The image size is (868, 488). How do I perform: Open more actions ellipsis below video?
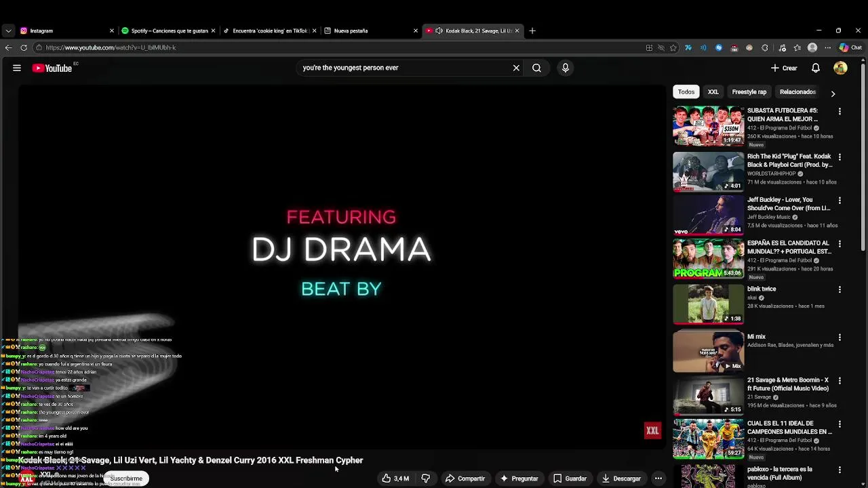click(658, 479)
